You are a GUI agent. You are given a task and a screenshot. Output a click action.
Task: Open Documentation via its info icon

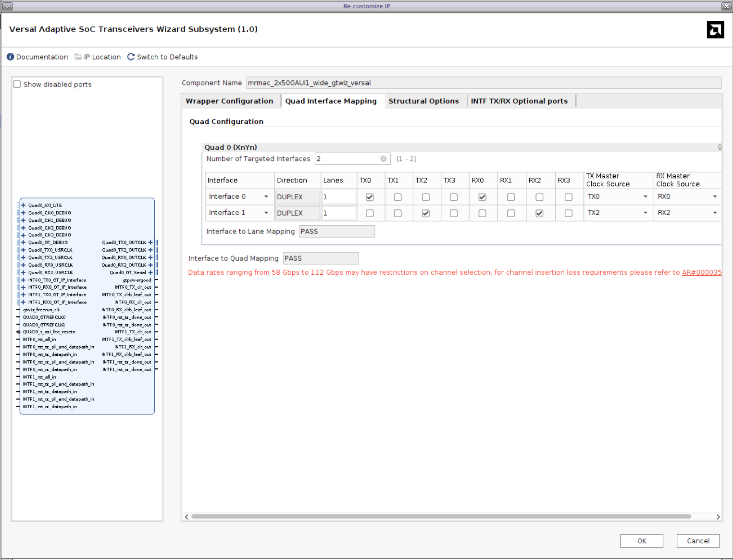point(10,57)
